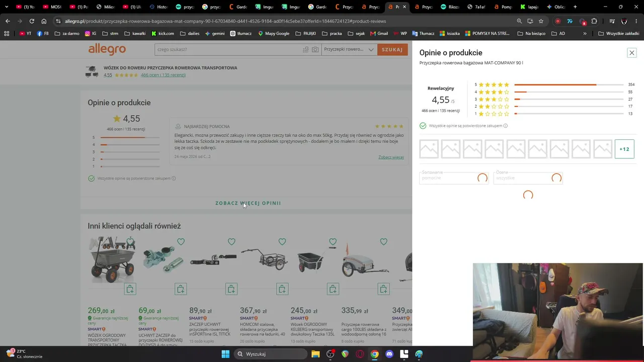Click the czego szukasz search field

point(229,49)
